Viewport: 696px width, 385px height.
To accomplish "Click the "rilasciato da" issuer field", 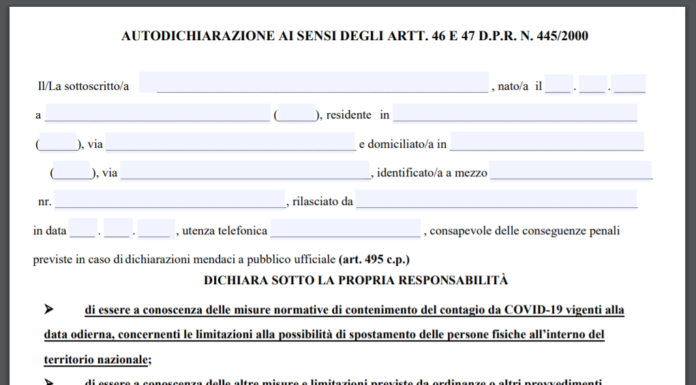I will 496,199.
